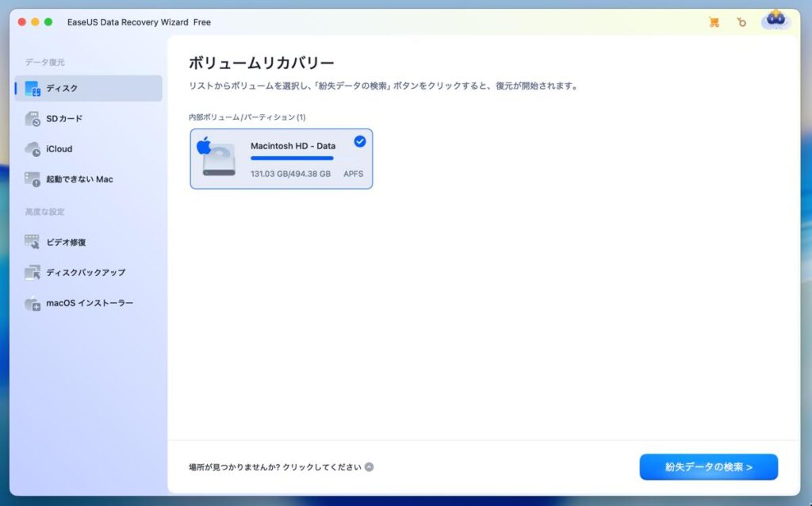Click the APFS label on volume card
812x506 pixels.
[353, 174]
